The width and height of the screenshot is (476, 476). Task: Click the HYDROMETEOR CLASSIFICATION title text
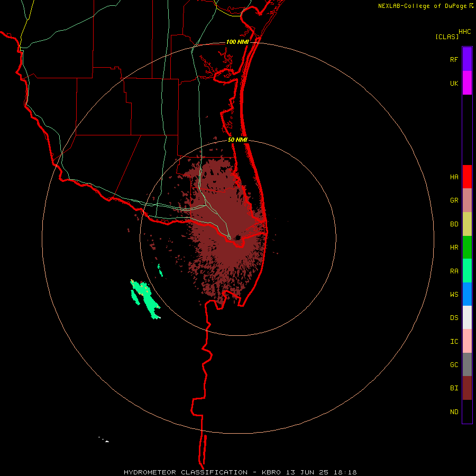(186, 472)
